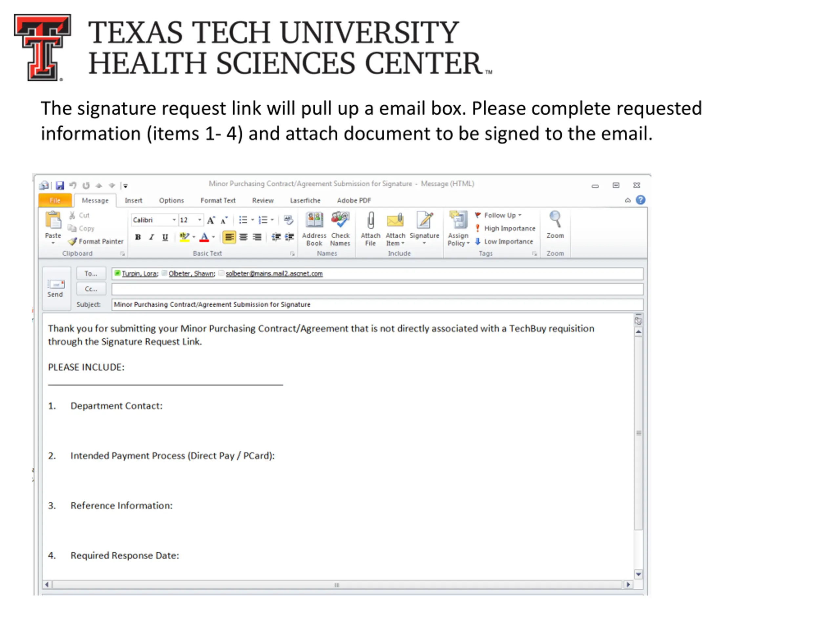This screenshot has height=630, width=840.
Task: Click into the Cc address field
Action: coord(377,289)
